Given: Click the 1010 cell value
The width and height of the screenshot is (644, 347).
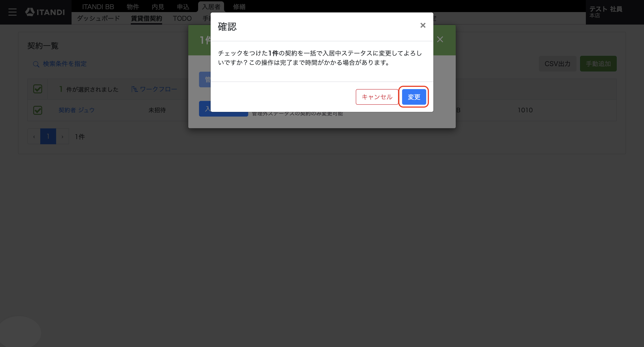Looking at the screenshot, I should tap(525, 110).
